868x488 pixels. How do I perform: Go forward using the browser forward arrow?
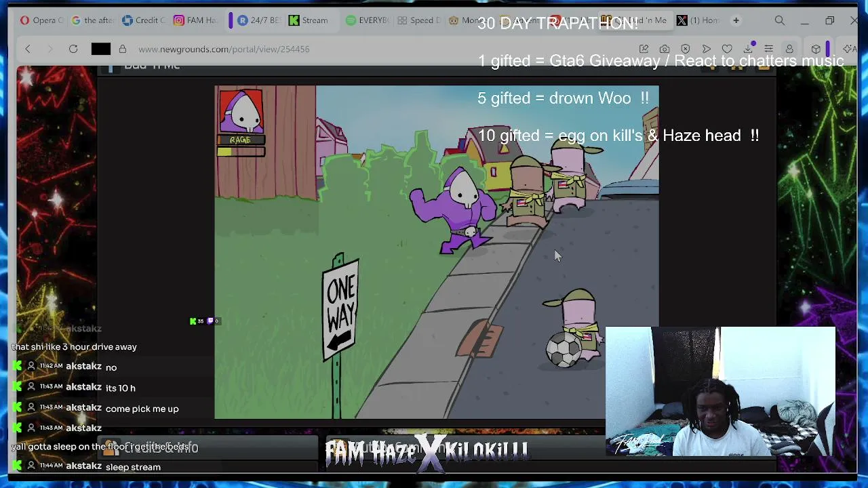[50, 49]
